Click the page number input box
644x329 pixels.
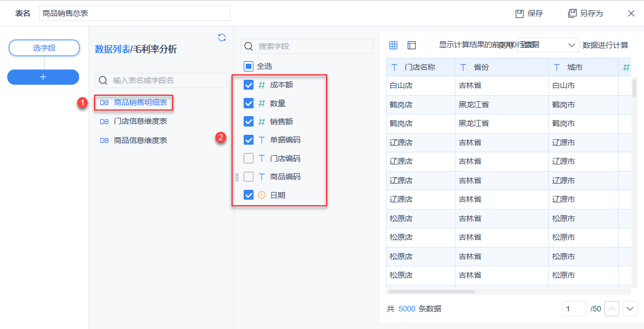(574, 309)
